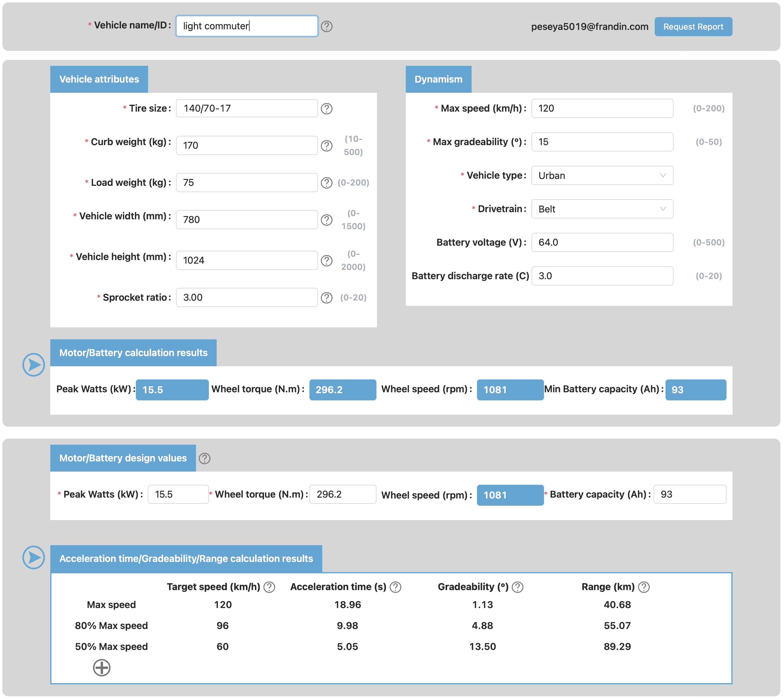
Task: Click the Request Report button
Action: 693,27
